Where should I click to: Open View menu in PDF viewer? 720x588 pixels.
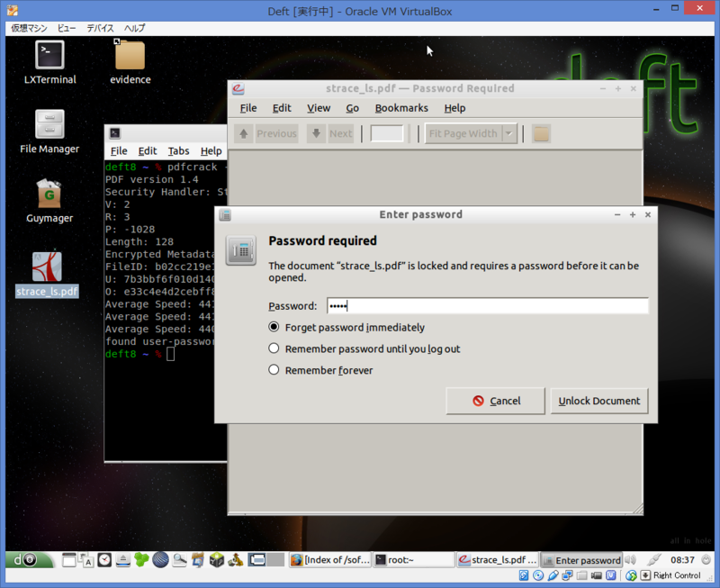tap(319, 108)
